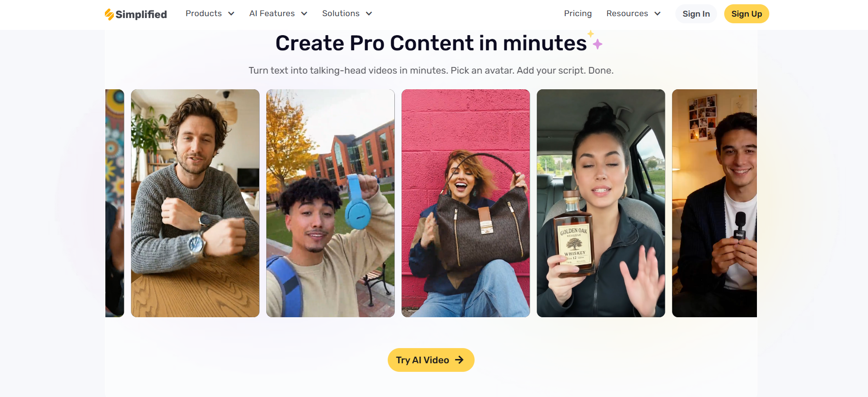Open the AI Features menu
The width and height of the screenshot is (868, 397).
pyautogui.click(x=272, y=13)
